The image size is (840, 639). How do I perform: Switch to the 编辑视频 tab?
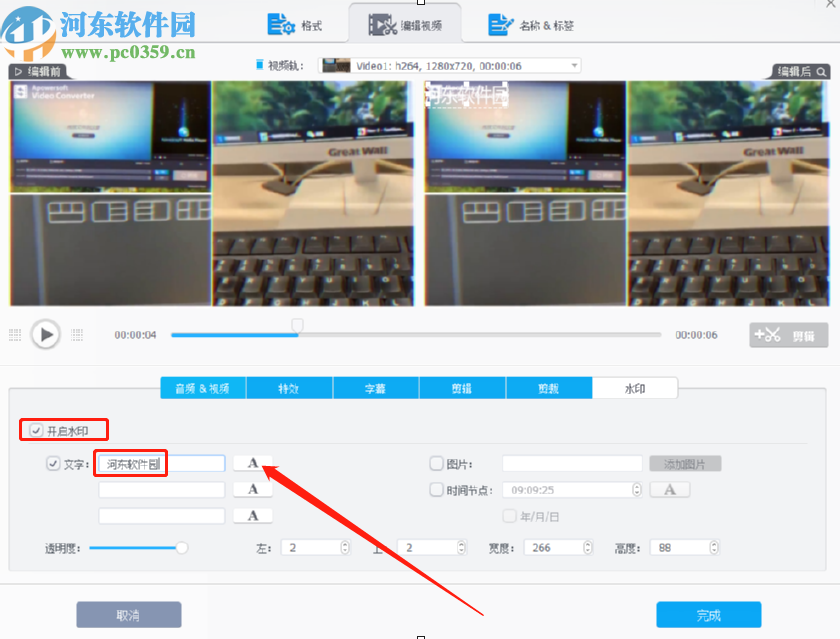(405, 25)
